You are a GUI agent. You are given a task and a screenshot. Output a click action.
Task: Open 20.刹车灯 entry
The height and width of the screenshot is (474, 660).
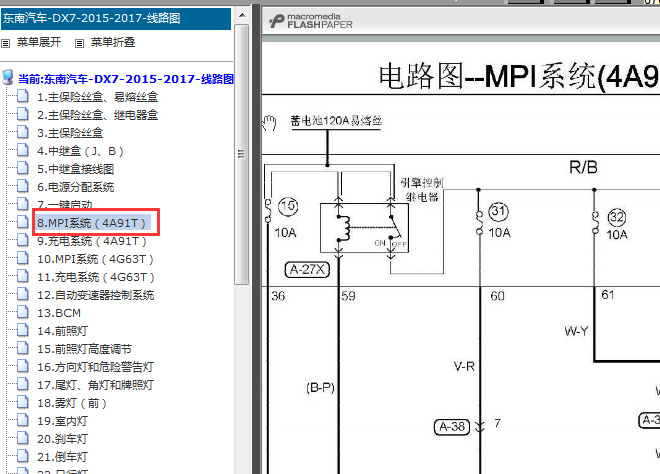click(x=62, y=439)
